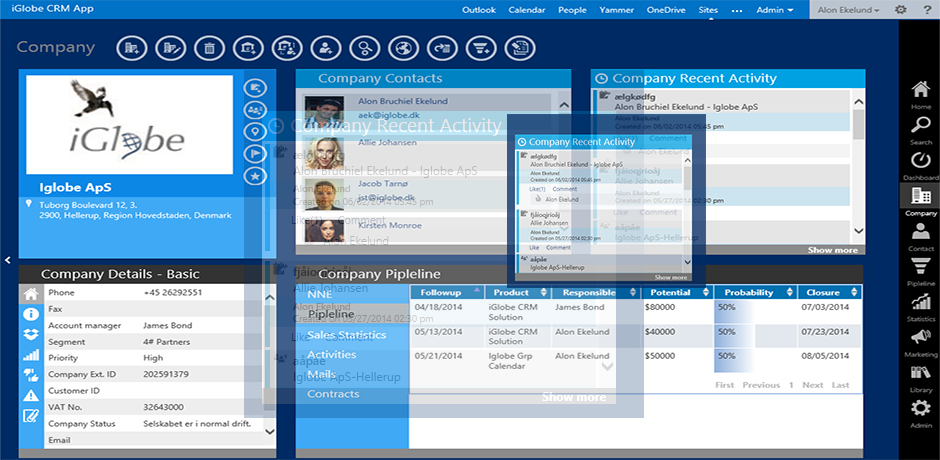
Task: Click Company Contacts scroll up arrow
Action: (x=564, y=104)
